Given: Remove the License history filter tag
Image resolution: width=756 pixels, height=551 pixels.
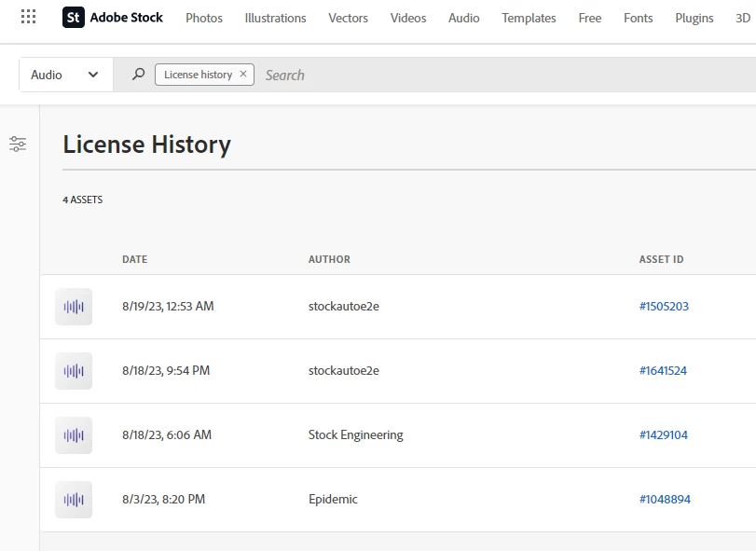Looking at the screenshot, I should tap(243, 75).
